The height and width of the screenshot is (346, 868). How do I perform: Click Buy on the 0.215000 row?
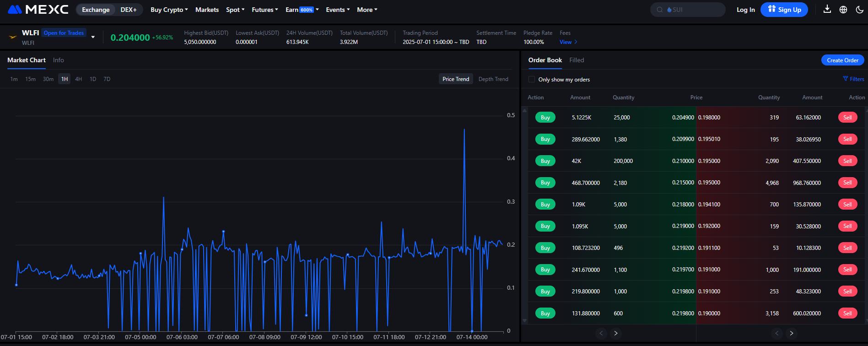545,183
